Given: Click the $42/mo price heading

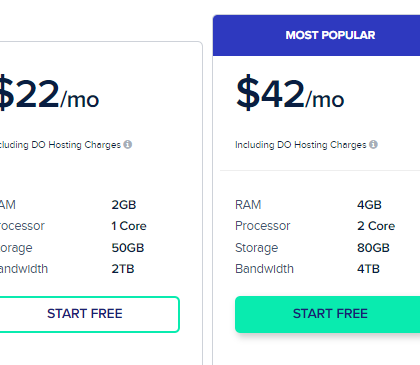Looking at the screenshot, I should 290,94.
